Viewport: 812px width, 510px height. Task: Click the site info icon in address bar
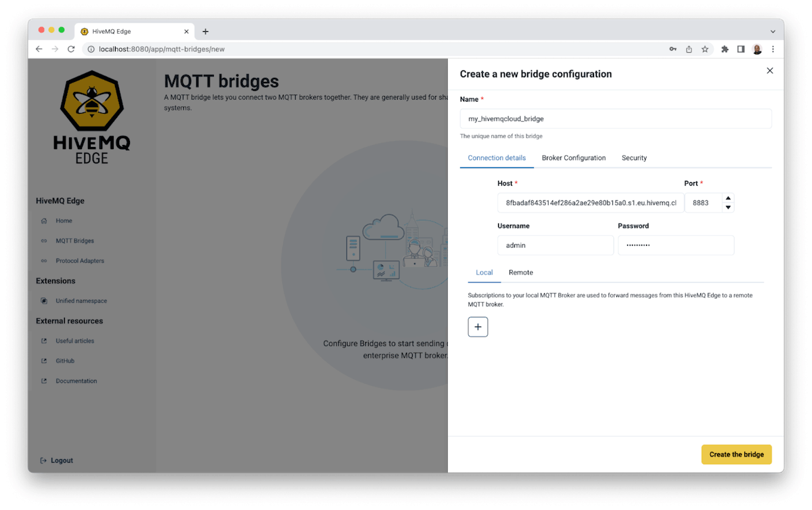[x=91, y=49]
